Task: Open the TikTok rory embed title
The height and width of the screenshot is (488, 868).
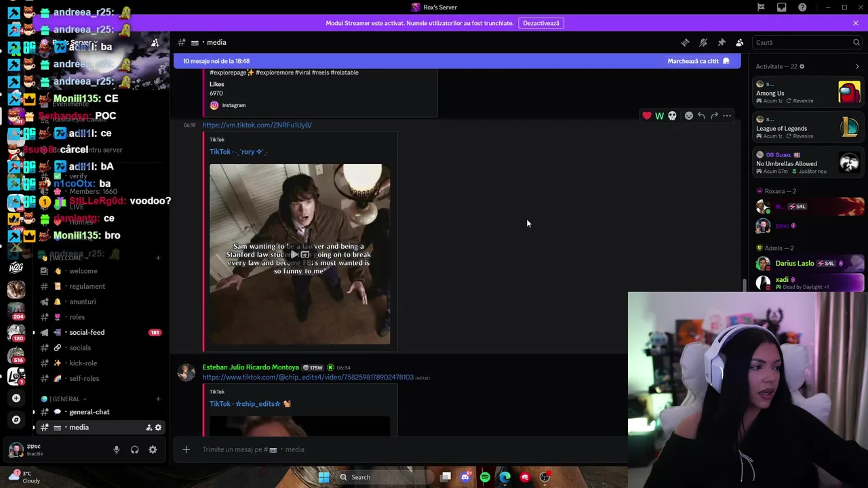Action: [x=239, y=152]
